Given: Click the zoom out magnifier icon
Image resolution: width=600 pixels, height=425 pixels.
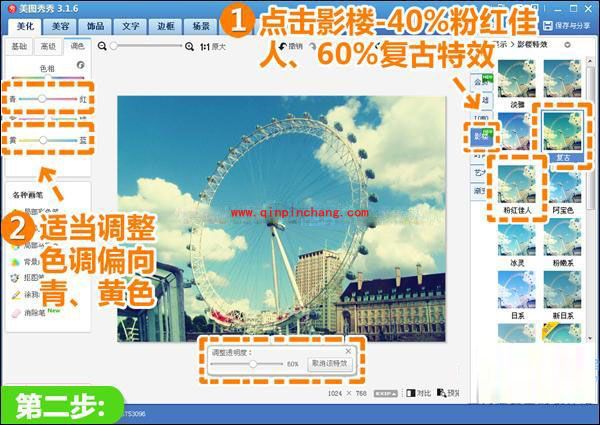Looking at the screenshot, I should tap(102, 46).
